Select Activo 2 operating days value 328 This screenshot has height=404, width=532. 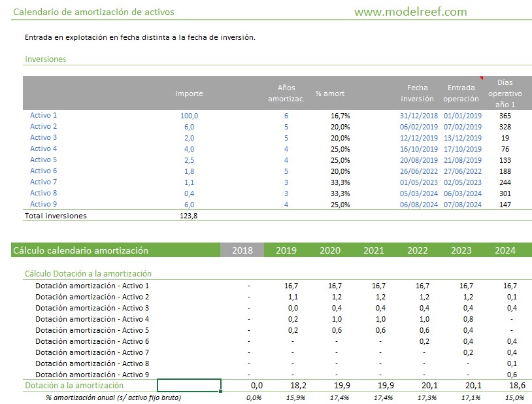click(x=505, y=127)
